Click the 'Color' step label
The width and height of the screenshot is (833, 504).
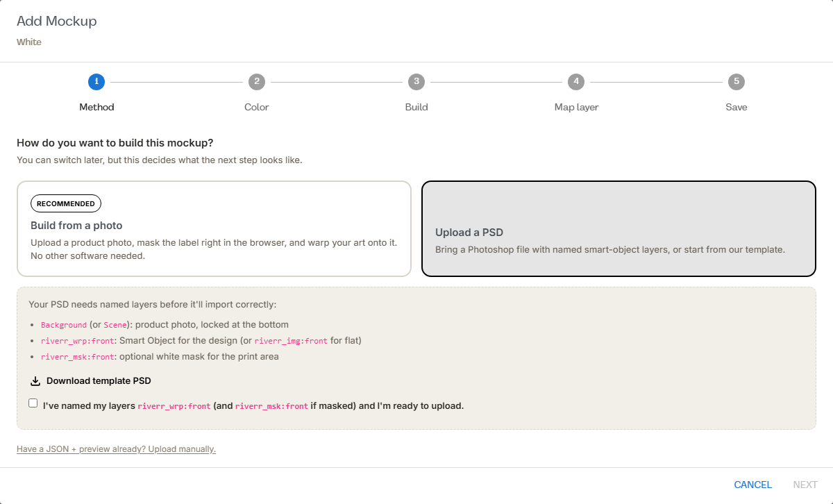257,107
